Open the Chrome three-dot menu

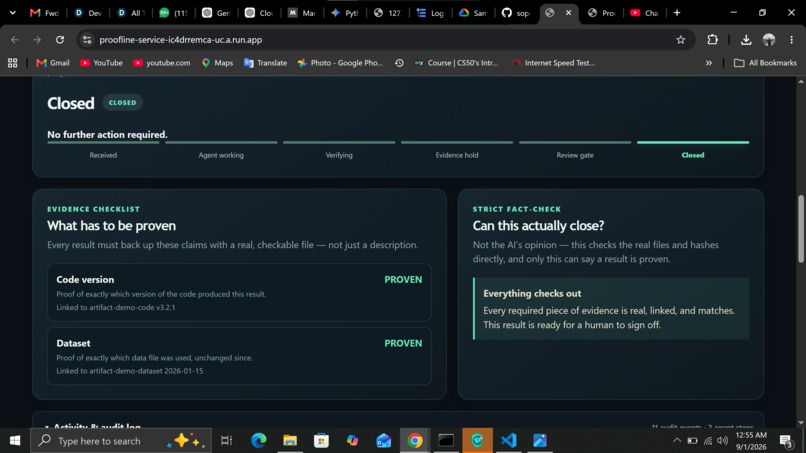click(792, 40)
